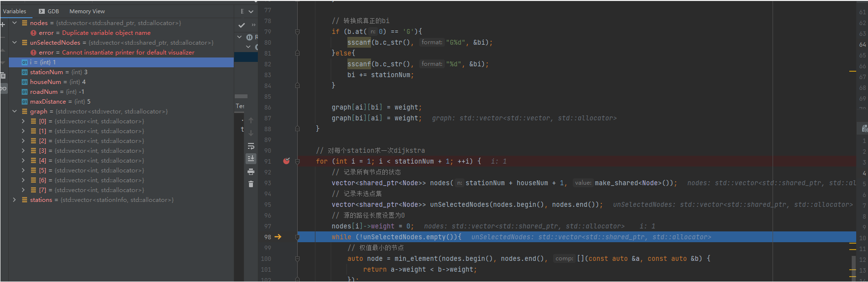Collapse the graph variable tree
Screen dimensions: 868x282
point(14,112)
